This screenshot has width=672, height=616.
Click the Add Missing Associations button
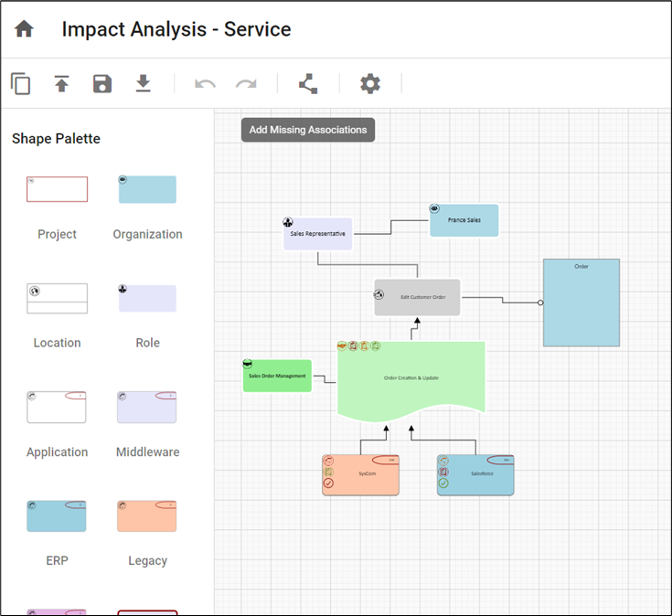308,130
